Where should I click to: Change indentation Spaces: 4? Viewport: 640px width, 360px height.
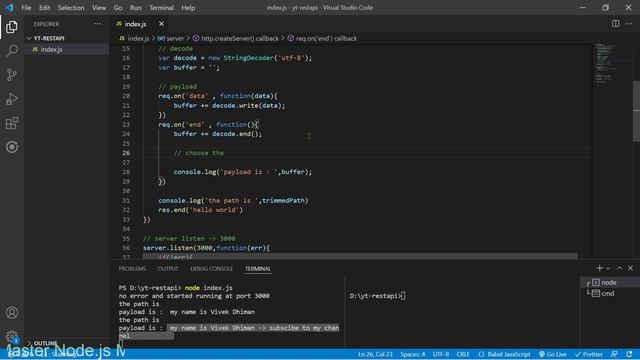click(413, 354)
